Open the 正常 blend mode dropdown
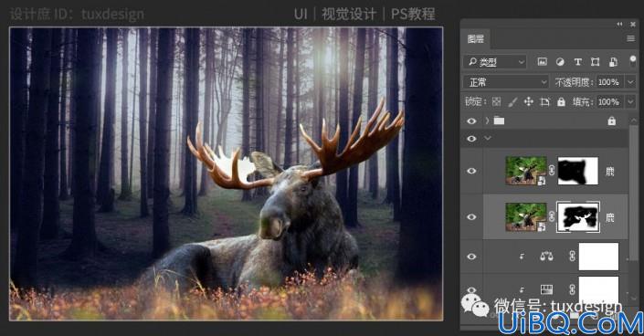 point(506,82)
